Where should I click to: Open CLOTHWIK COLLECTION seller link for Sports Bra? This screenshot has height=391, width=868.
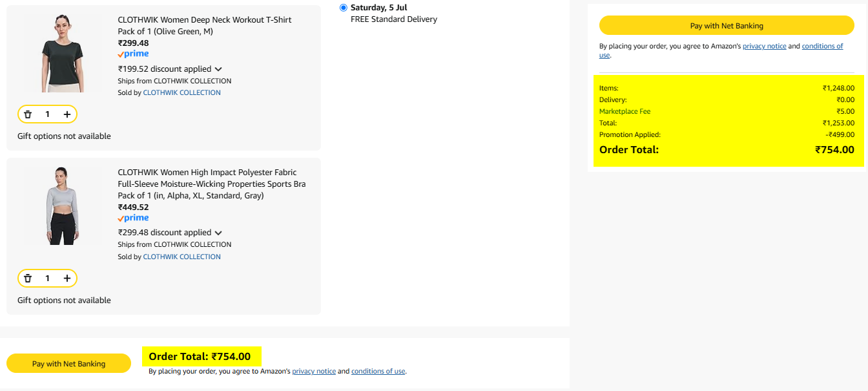tap(181, 257)
